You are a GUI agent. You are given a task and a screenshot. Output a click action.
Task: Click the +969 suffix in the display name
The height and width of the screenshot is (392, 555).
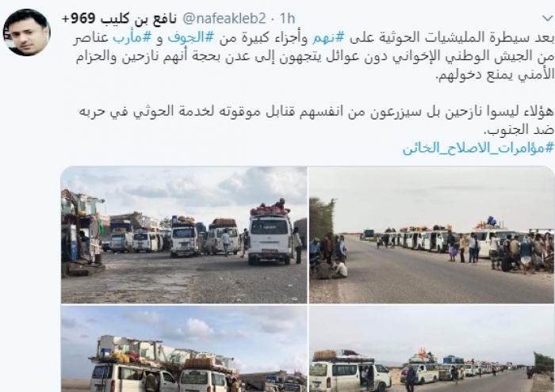pyautogui.click(x=79, y=19)
